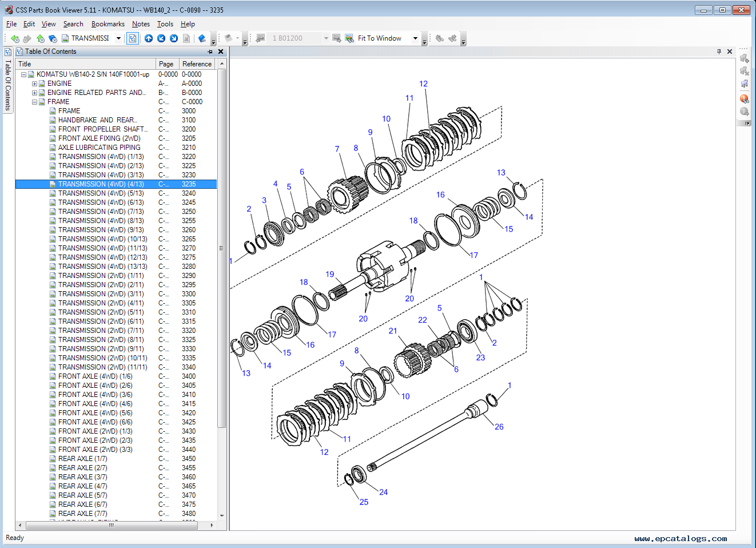Click the blue bookmark book icon
This screenshot has height=548, width=756.
[202, 38]
